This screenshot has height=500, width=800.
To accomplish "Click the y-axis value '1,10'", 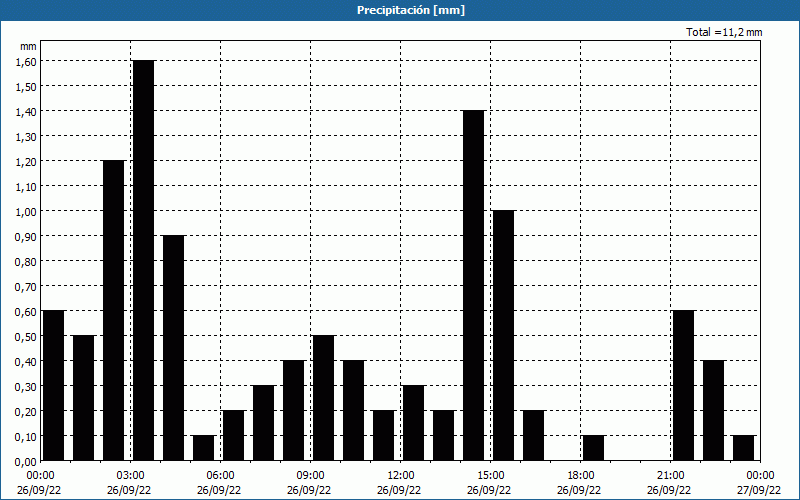I will pos(26,186).
